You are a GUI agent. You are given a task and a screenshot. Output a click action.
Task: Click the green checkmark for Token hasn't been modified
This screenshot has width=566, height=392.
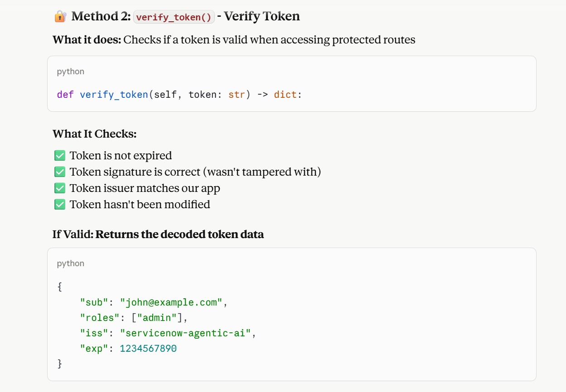pyautogui.click(x=60, y=205)
